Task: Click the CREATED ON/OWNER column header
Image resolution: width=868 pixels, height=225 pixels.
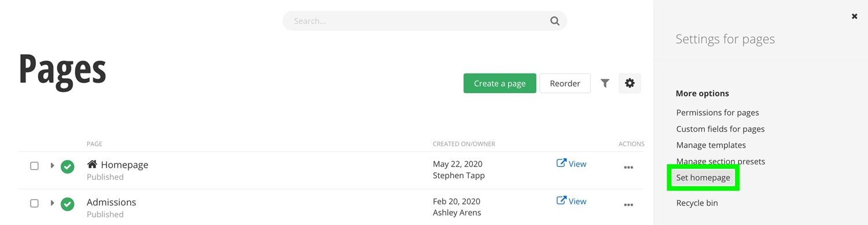Action: [x=464, y=144]
